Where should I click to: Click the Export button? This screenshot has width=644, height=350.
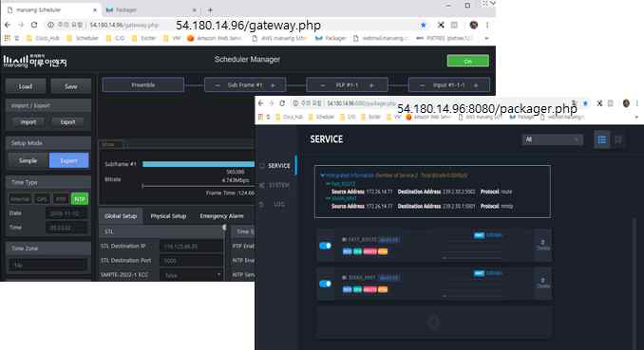[x=67, y=122]
